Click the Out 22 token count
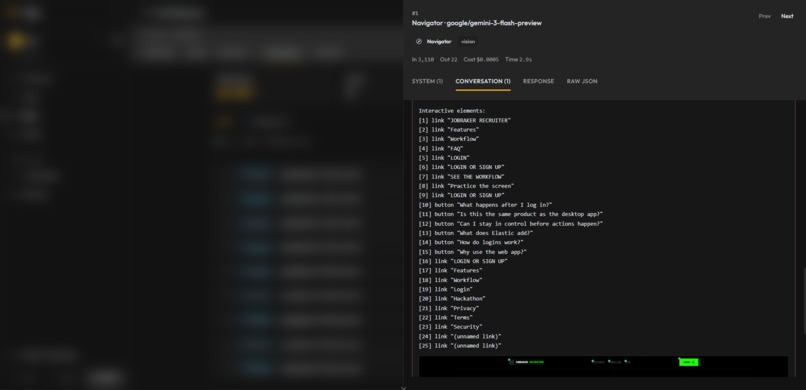 (448, 60)
